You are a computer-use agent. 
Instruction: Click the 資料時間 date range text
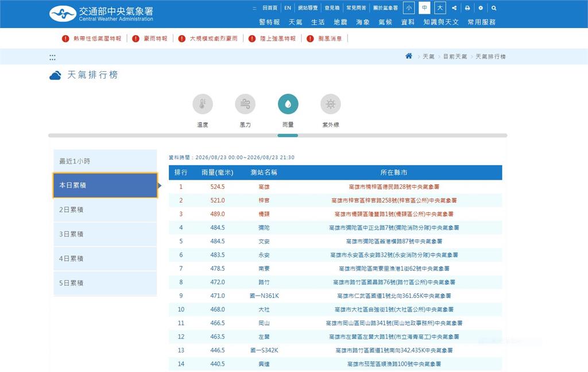pyautogui.click(x=231, y=157)
